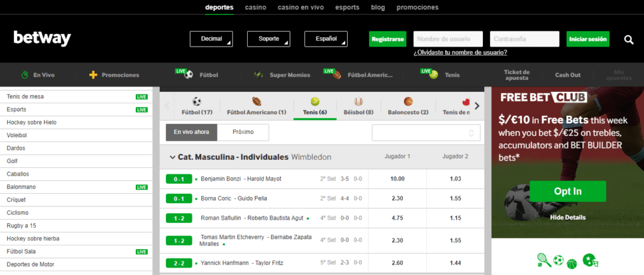Select odds 2.60 for Yannick Hanfmann
This screenshot has height=275, width=644.
[x=397, y=262]
